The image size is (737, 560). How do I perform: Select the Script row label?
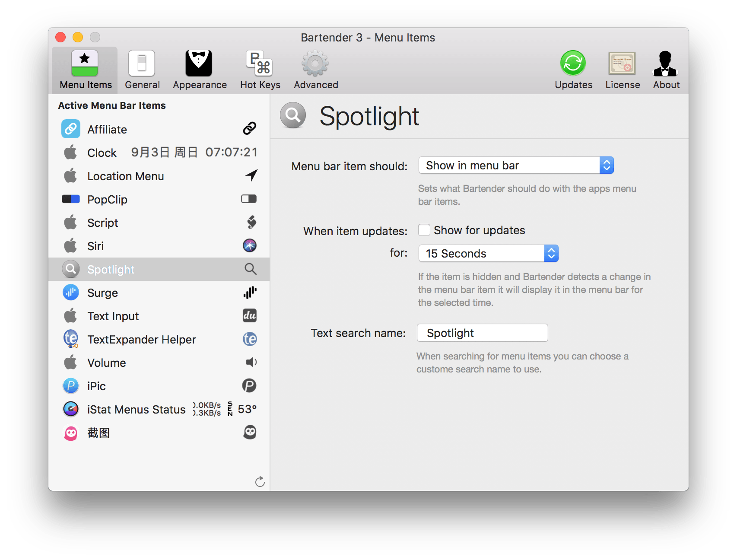[102, 223]
